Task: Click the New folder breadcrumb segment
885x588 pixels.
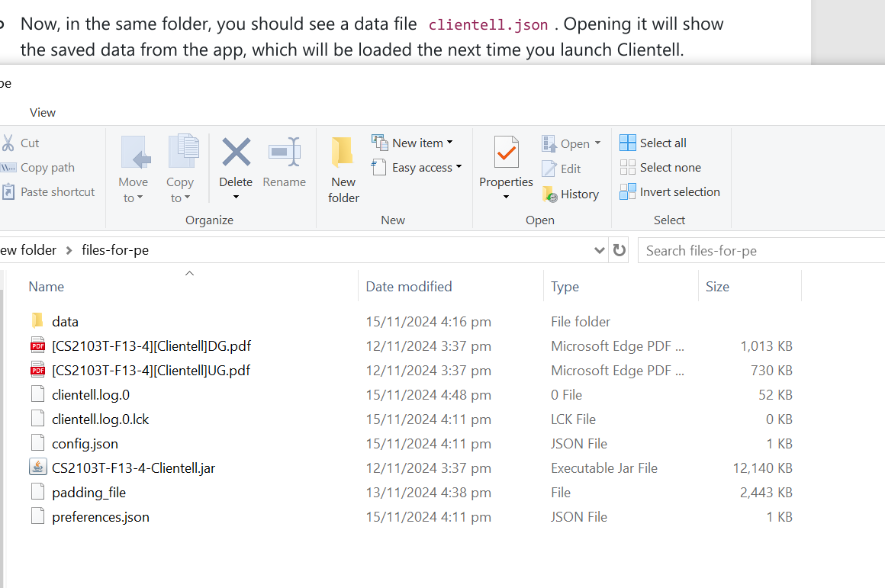Action: (28, 250)
